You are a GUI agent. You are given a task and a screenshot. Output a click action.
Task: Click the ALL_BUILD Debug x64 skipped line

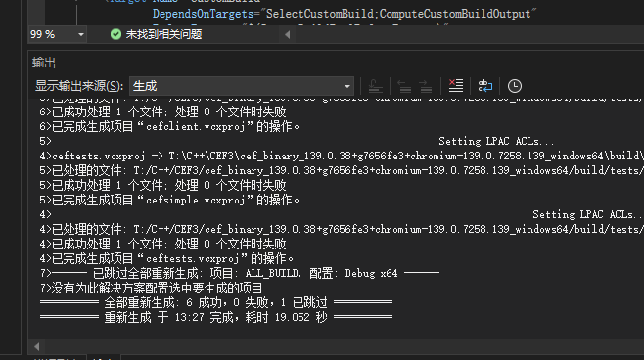coord(240,273)
